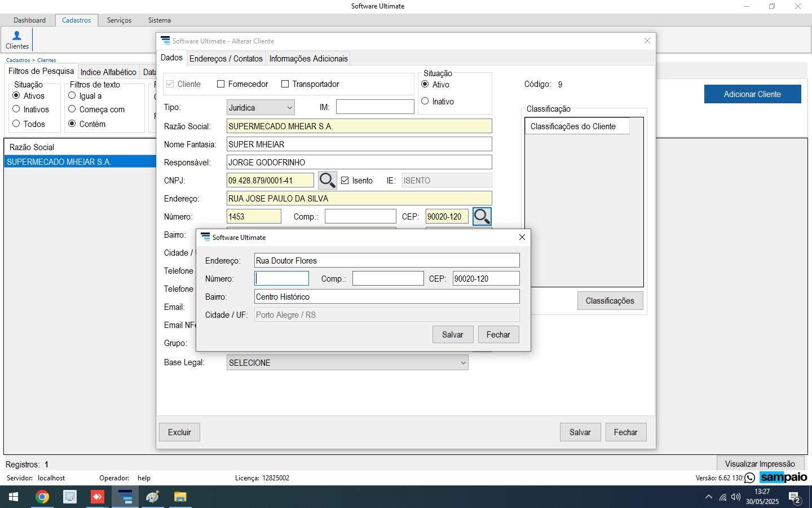Select Todos filter radio button
This screenshot has height=508, width=812.
[x=16, y=124]
